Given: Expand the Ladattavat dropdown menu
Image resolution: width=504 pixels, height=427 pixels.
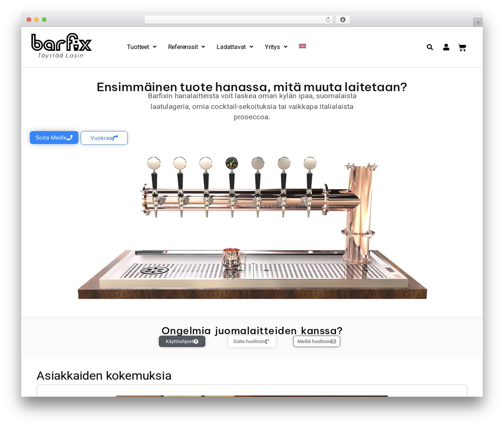Looking at the screenshot, I should point(235,47).
